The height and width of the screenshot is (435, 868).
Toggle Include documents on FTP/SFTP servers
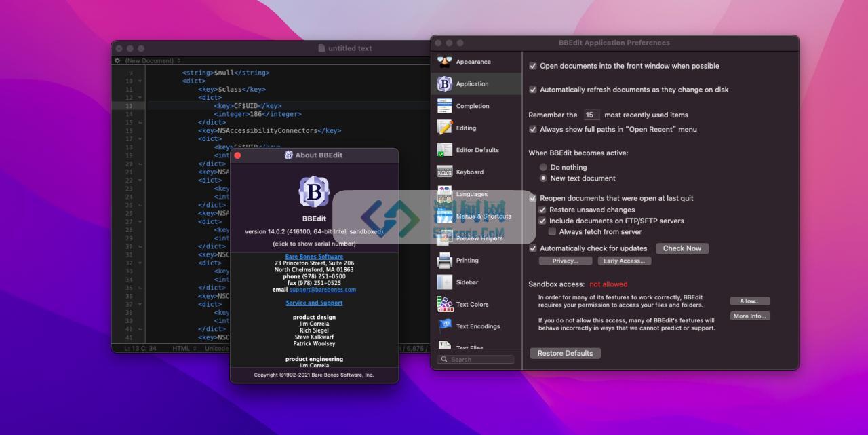click(x=542, y=221)
